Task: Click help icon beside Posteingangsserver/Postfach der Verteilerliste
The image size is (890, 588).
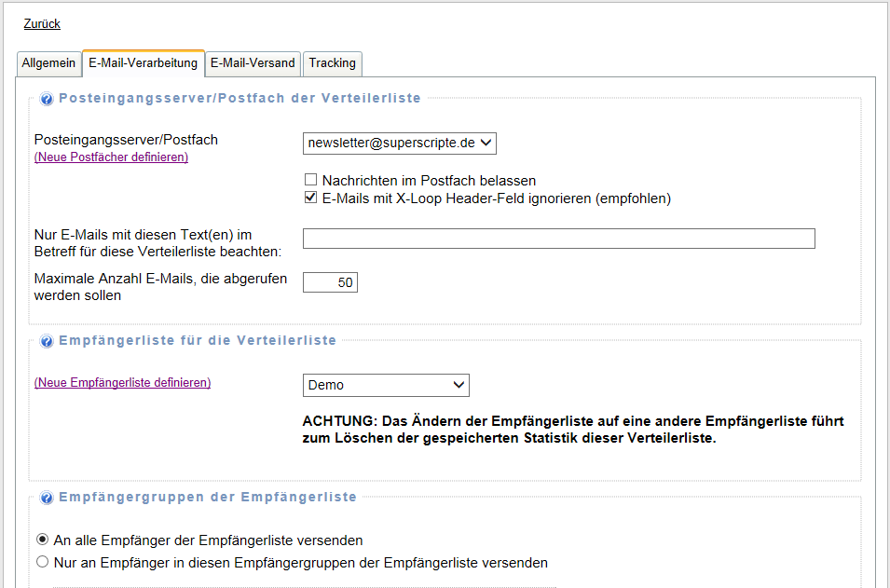Action: (47, 99)
